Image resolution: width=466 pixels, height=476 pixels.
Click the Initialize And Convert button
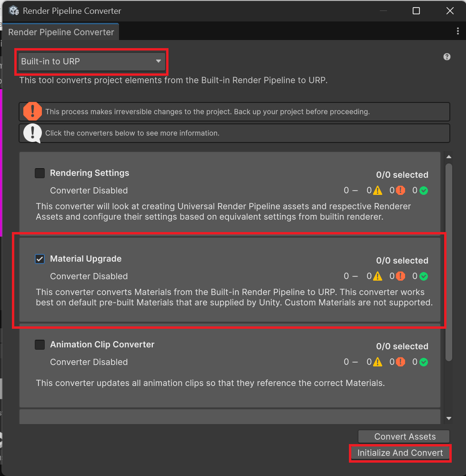[x=400, y=453]
